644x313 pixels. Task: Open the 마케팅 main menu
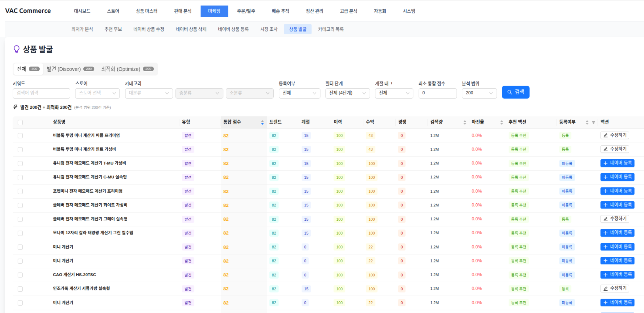tap(214, 11)
